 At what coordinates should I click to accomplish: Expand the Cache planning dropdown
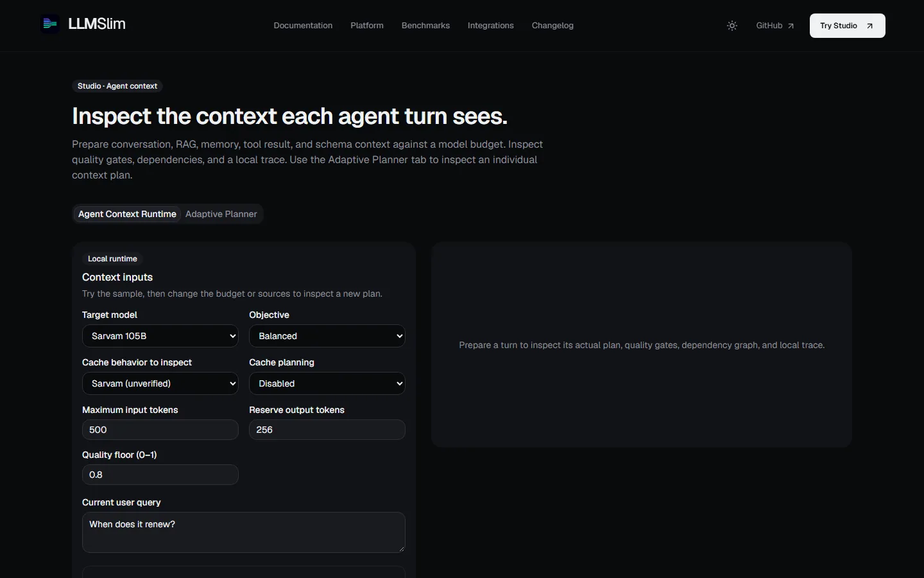(327, 383)
